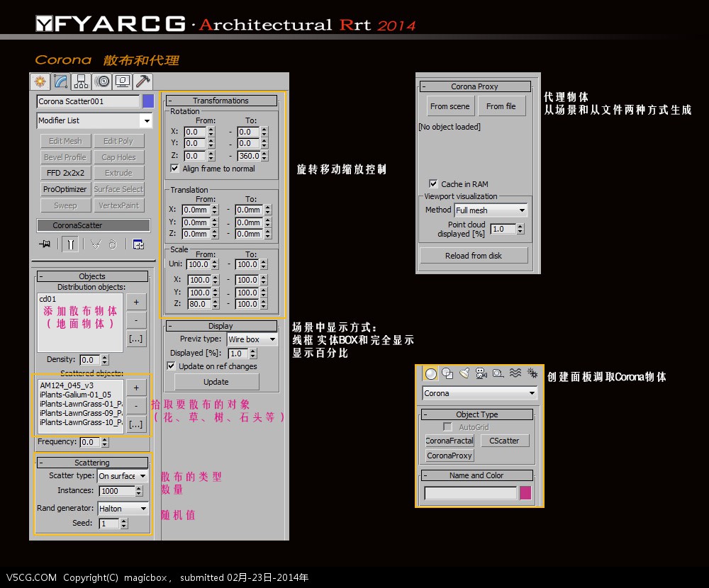Click the Update button

216,382
